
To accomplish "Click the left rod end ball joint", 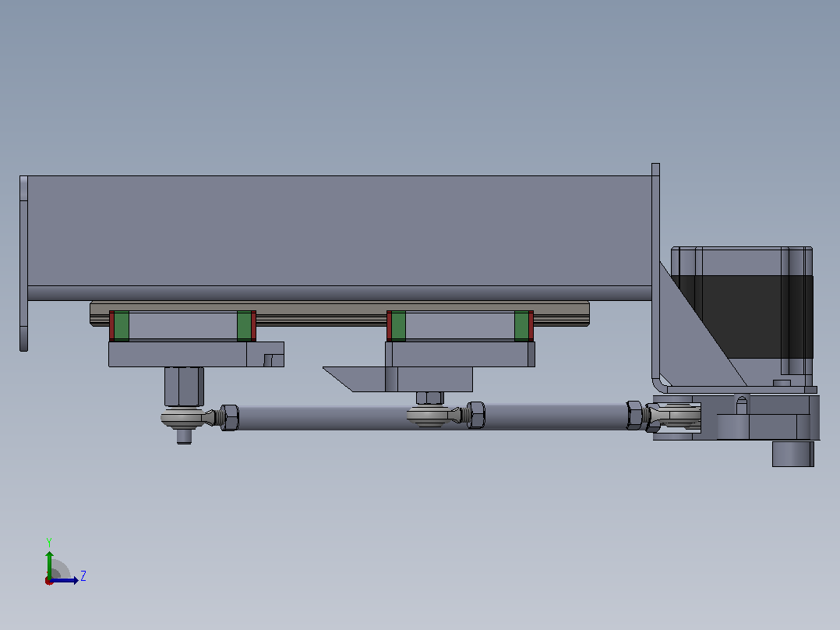I will tap(183, 418).
